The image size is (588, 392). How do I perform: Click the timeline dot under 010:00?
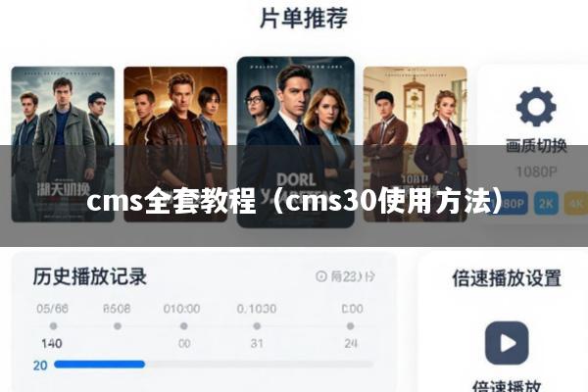(184, 326)
